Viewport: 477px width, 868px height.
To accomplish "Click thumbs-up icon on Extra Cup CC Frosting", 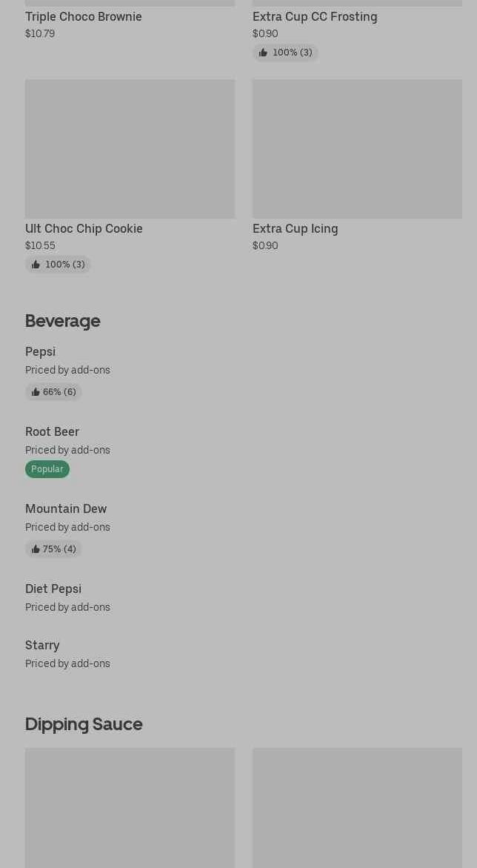I will click(x=263, y=53).
